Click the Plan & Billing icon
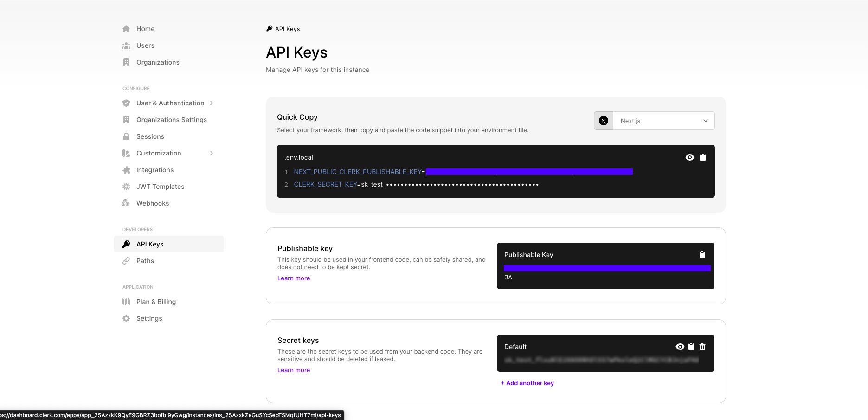Image resolution: width=868 pixels, height=420 pixels. click(126, 302)
